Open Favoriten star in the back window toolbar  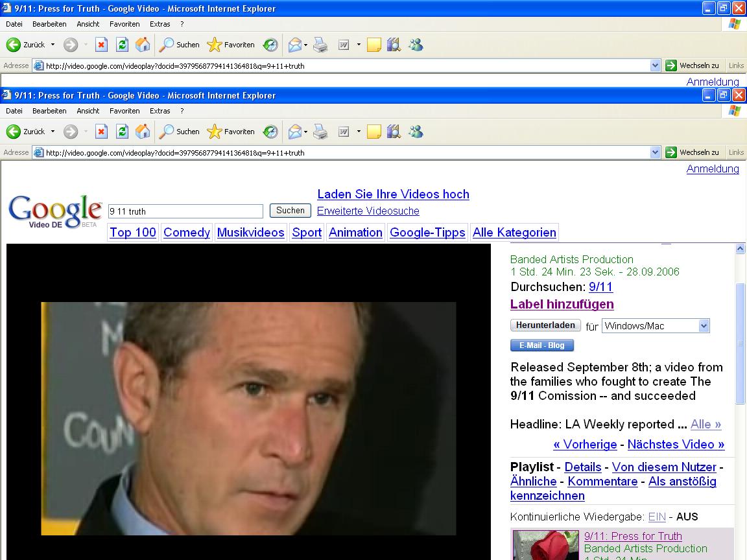coord(231,45)
